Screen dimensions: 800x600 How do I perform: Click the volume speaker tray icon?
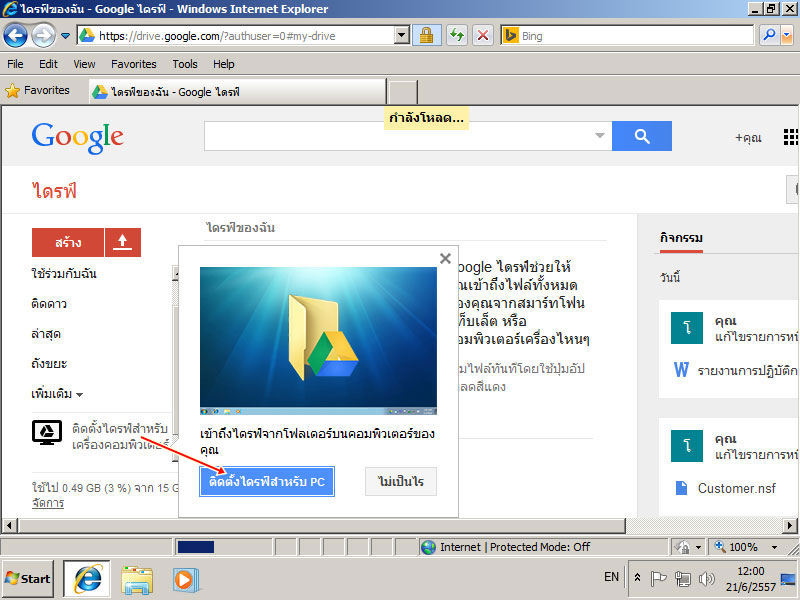point(707,579)
